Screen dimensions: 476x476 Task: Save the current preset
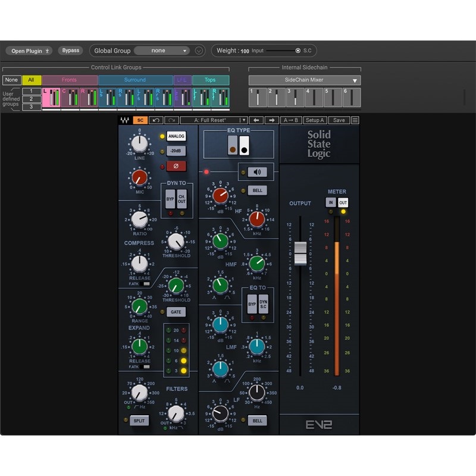pyautogui.click(x=339, y=120)
